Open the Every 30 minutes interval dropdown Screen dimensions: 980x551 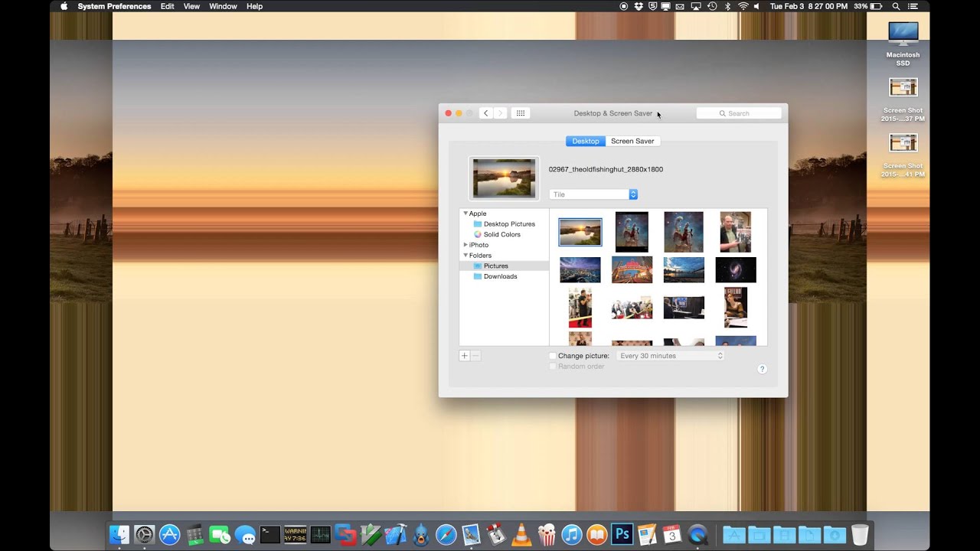pos(669,355)
